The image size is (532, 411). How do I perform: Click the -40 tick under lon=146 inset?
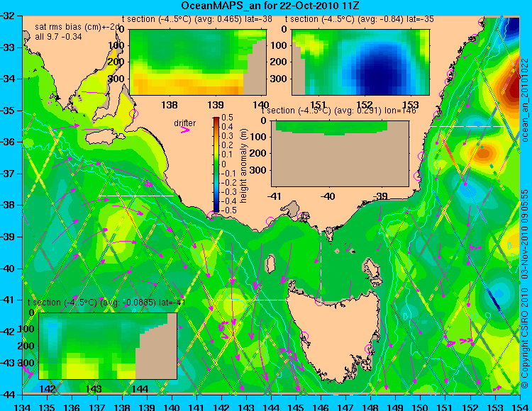point(328,196)
